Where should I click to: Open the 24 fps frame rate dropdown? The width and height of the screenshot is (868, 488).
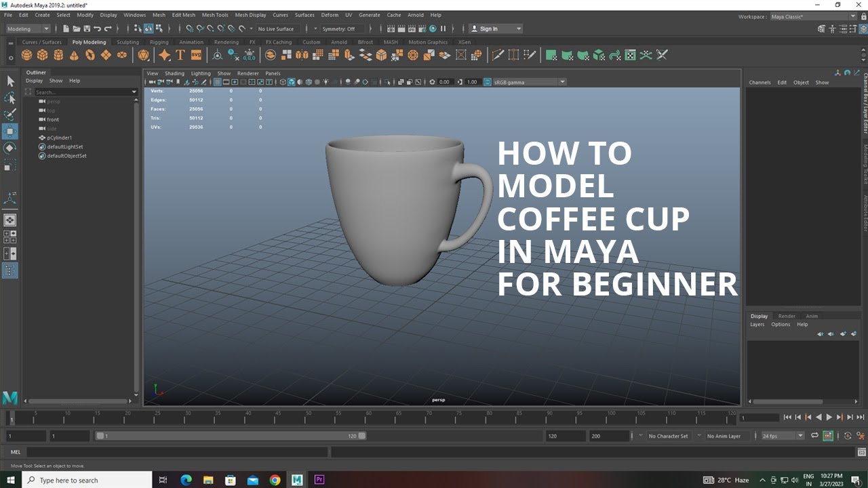783,436
